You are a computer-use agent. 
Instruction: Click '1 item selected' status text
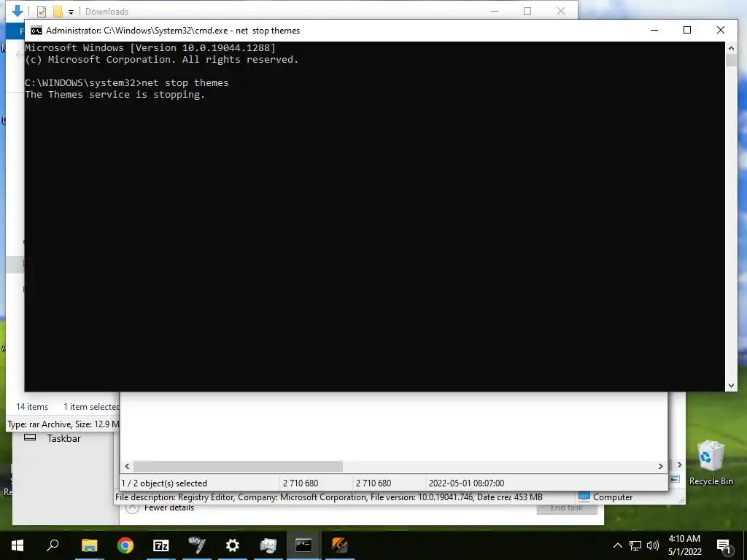point(91,407)
